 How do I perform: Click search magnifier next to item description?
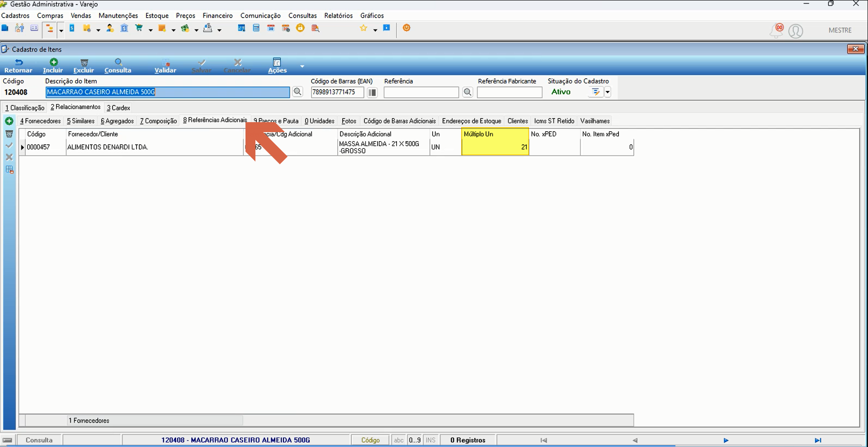(x=297, y=92)
